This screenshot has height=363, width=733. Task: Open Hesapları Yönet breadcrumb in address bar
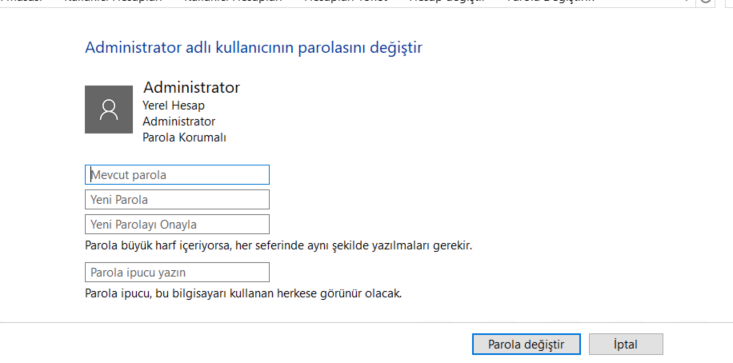[x=345, y=1]
